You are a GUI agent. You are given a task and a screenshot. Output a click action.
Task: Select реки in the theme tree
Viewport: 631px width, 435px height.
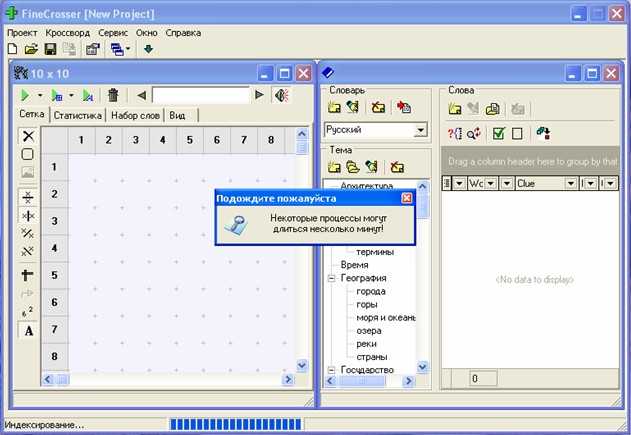pos(367,344)
